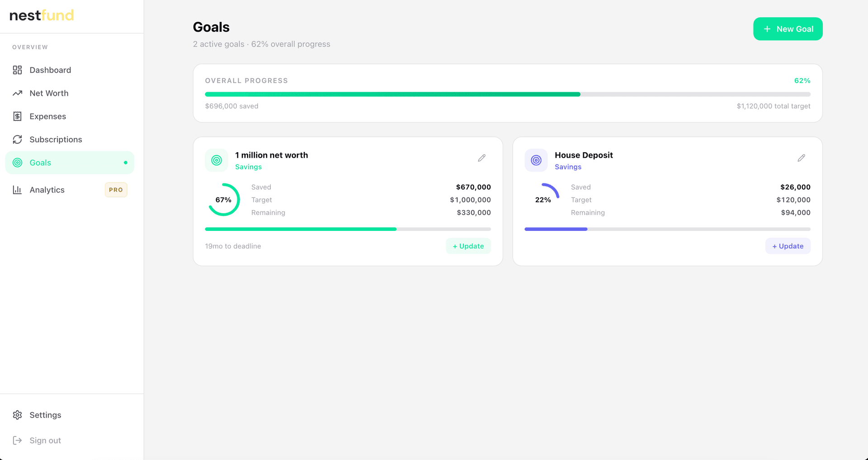Edit the 1 million net worth goal

(x=481, y=158)
